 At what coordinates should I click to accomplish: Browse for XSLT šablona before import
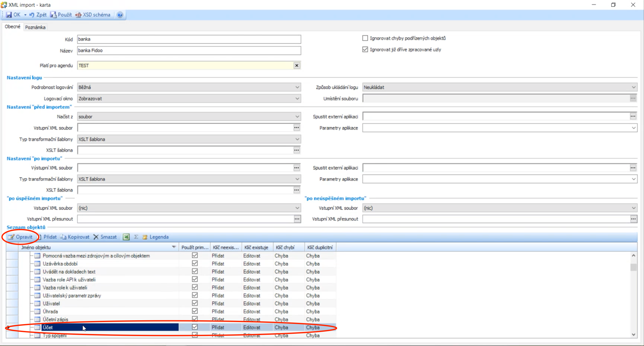point(297,150)
